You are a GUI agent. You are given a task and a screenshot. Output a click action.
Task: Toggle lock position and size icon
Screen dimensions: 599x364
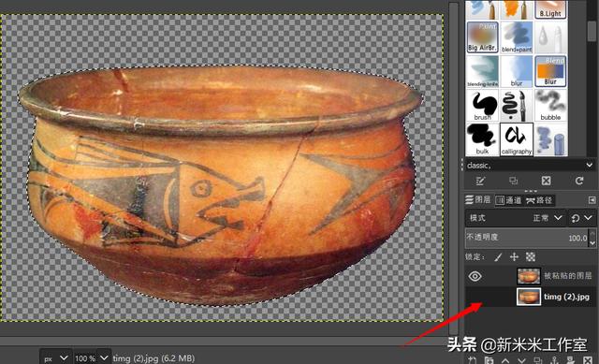pyautogui.click(x=514, y=257)
